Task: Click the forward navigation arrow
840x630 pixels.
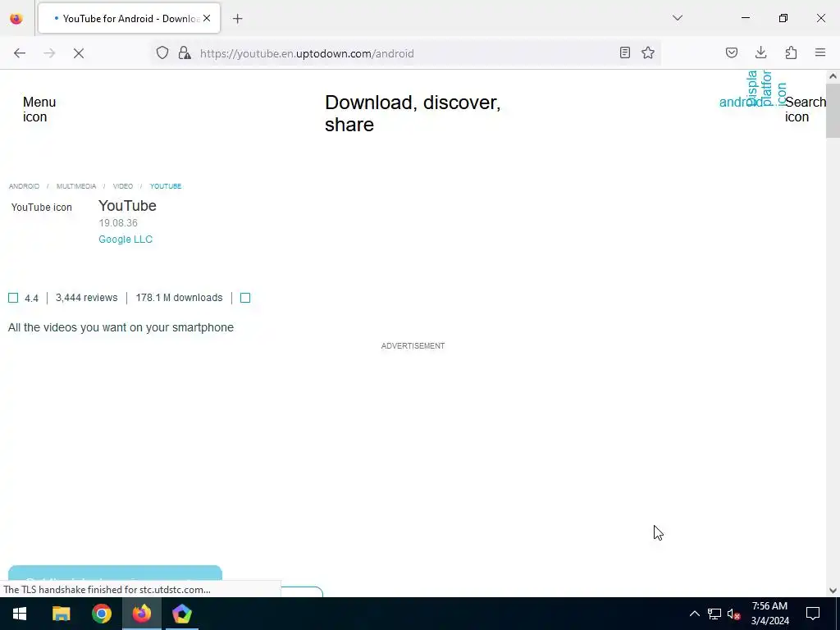Action: click(x=49, y=53)
